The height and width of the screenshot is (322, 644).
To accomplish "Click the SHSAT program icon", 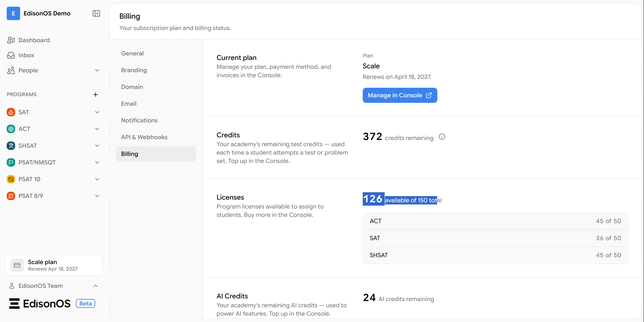I will (x=11, y=146).
